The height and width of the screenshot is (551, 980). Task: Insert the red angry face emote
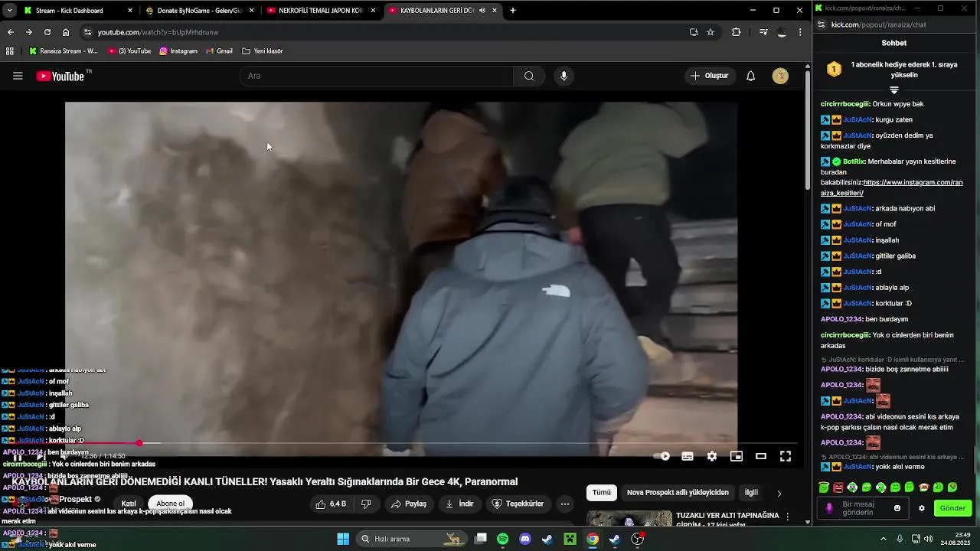(838, 487)
